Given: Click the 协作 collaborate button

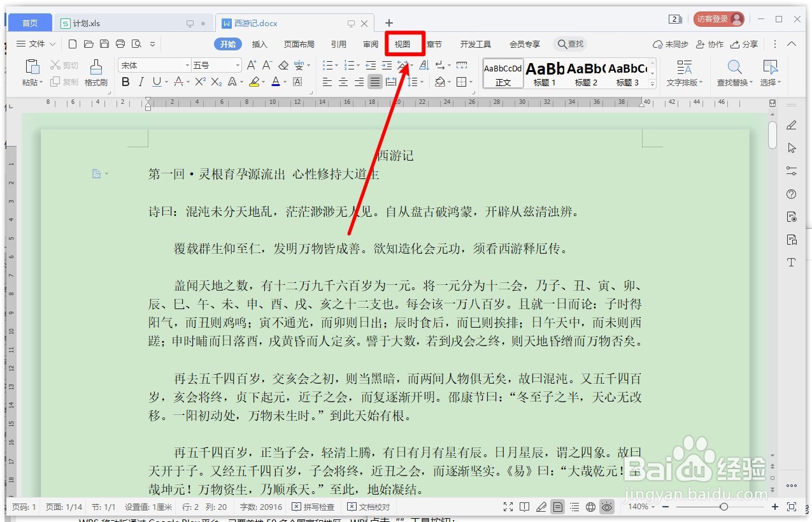Looking at the screenshot, I should click(710, 44).
